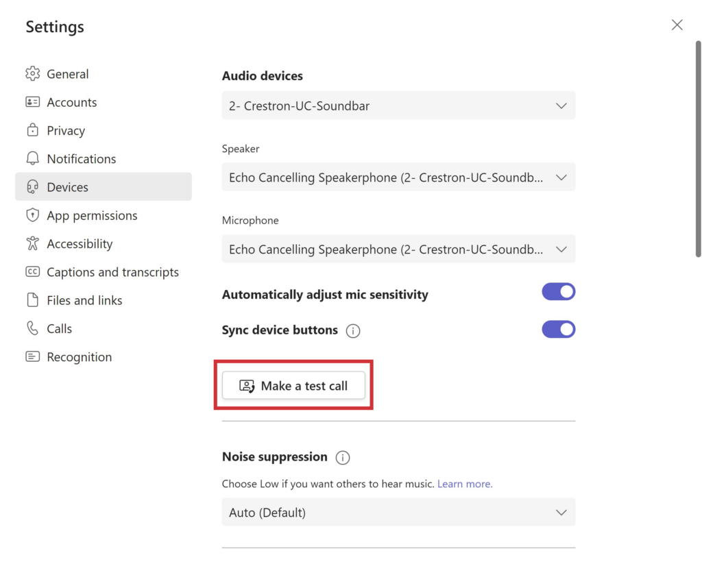
Task: Go to Files and links settings
Action: (x=104, y=299)
